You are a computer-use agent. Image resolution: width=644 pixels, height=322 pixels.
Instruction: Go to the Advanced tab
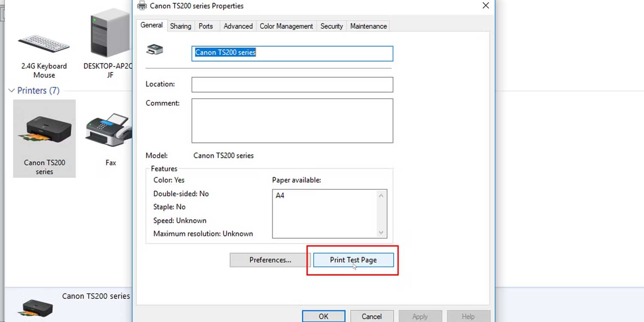tap(238, 26)
